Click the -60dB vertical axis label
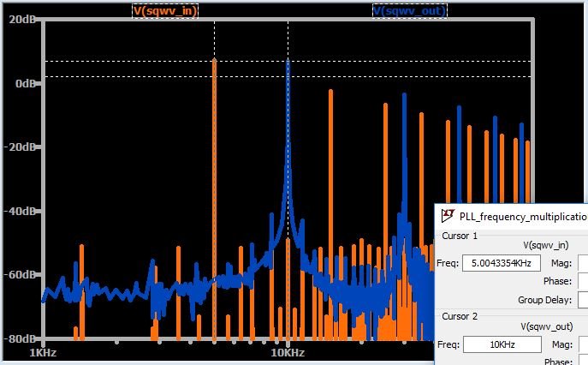 21,275
